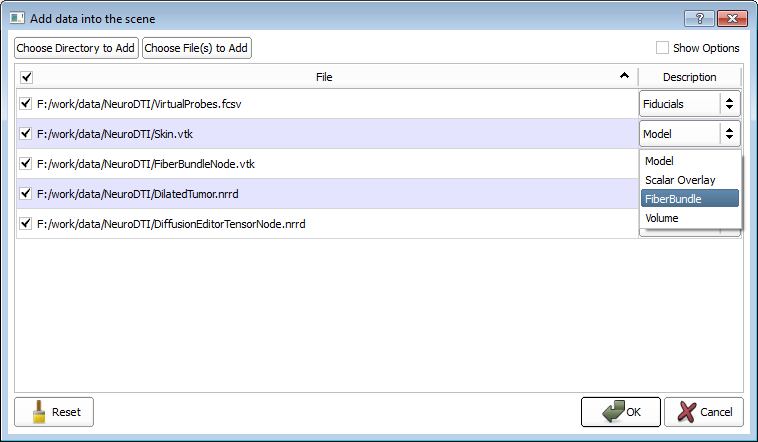Click the Model combo box for Skin.vtk

pos(689,133)
